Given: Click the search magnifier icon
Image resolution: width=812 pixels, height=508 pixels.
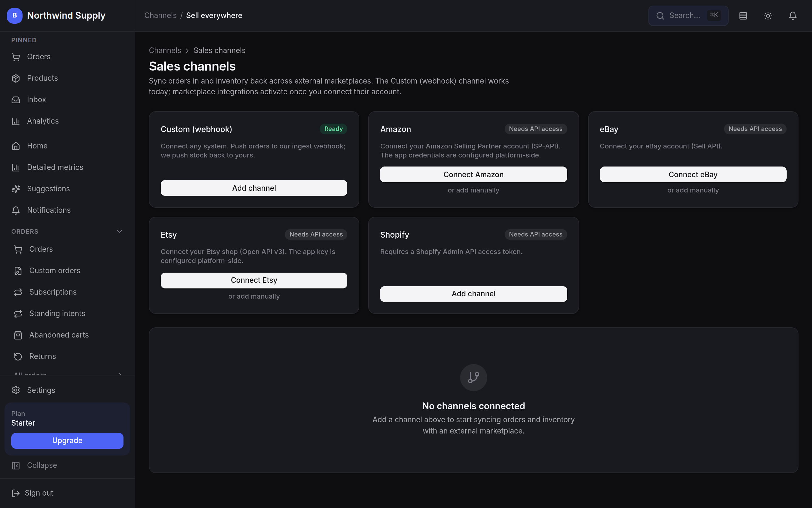Looking at the screenshot, I should [x=660, y=16].
